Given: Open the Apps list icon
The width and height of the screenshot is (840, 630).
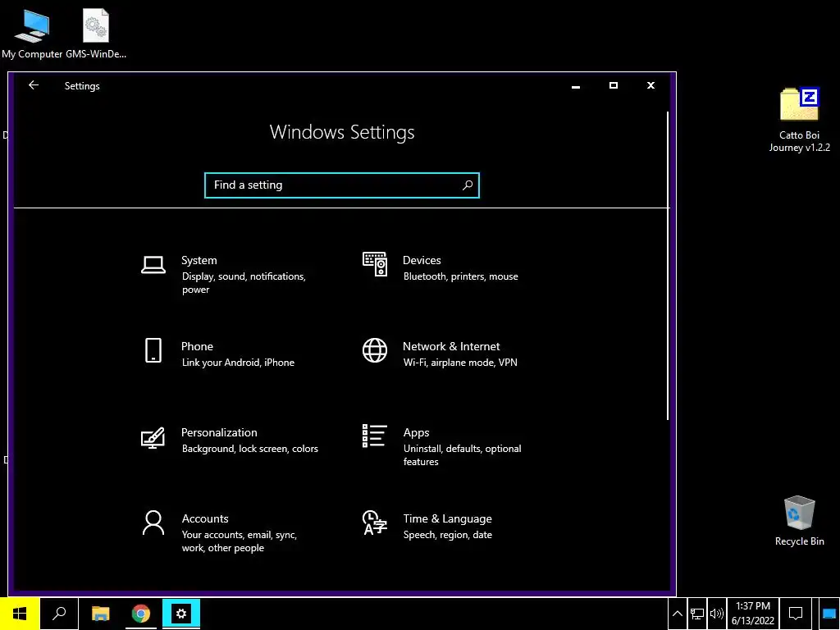Looking at the screenshot, I should click(374, 436).
